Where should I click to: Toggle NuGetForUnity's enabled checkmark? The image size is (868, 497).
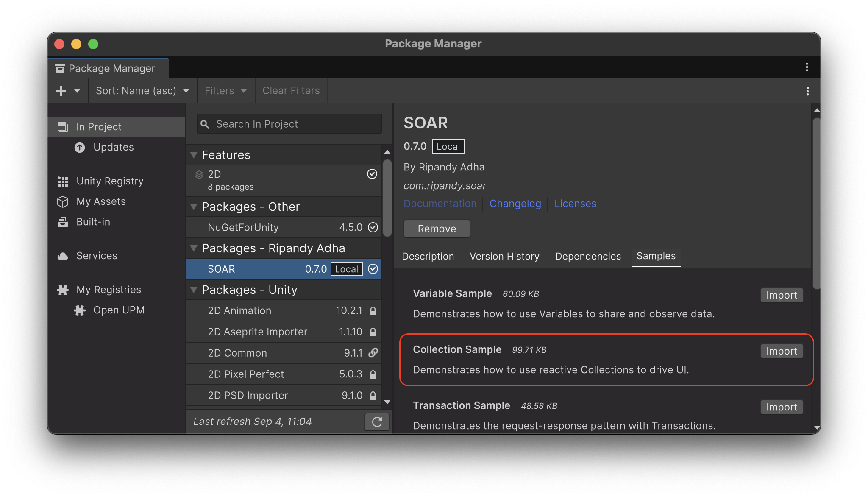point(372,227)
